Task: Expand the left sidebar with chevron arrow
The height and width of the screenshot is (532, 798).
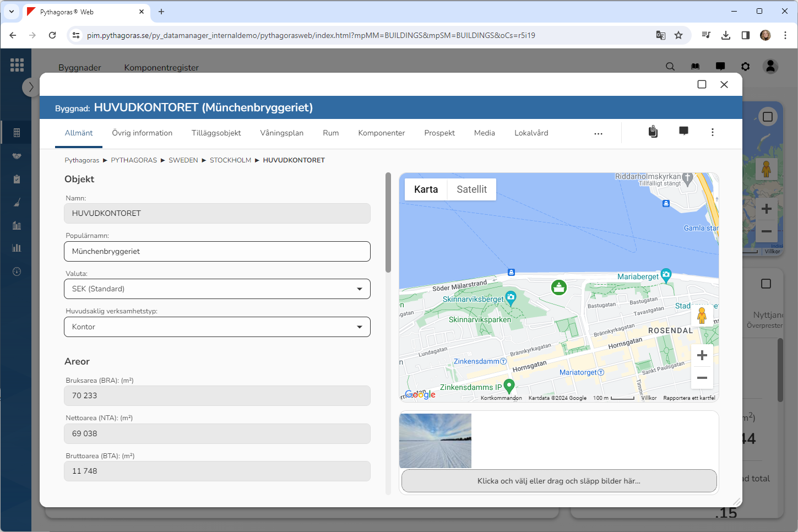Action: point(31,87)
